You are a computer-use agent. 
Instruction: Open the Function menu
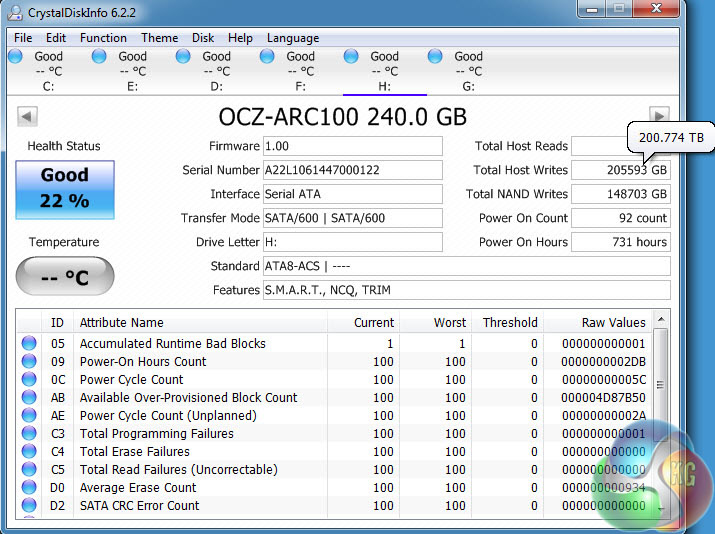(103, 38)
